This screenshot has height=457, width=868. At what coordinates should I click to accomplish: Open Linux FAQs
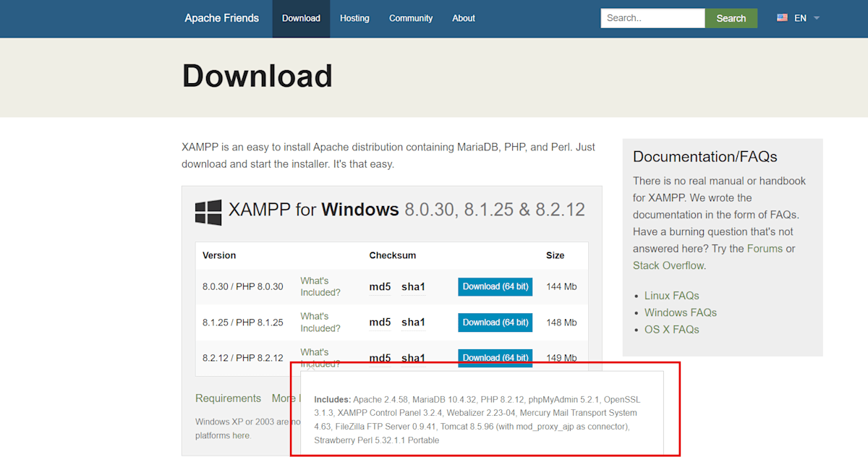[672, 296]
